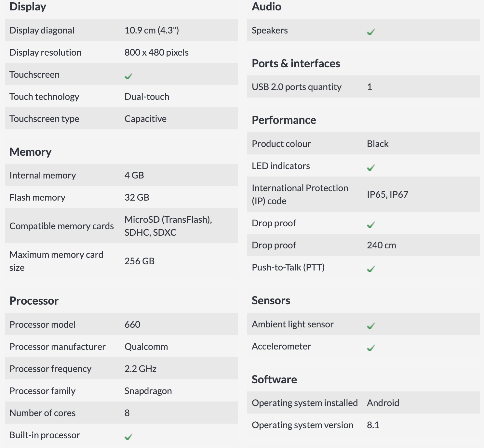
Task: Click the Push-to-Talk (PTT) checkmark
Action: 371,269
